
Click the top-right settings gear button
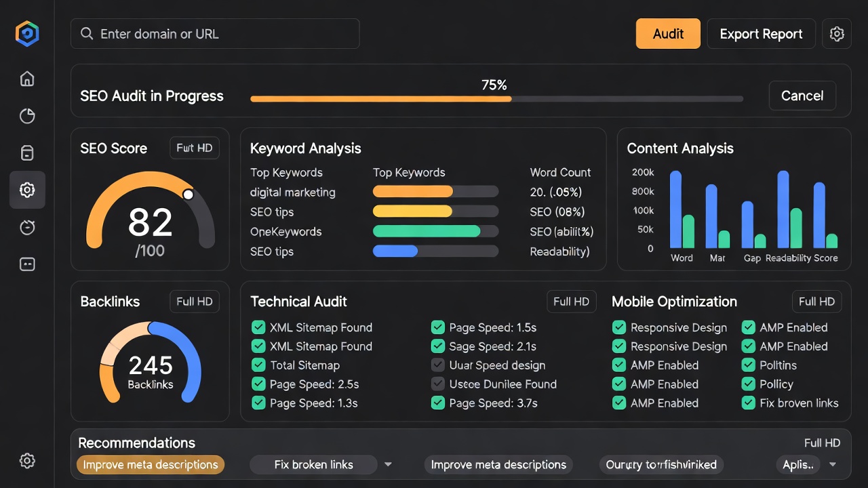pos(837,34)
